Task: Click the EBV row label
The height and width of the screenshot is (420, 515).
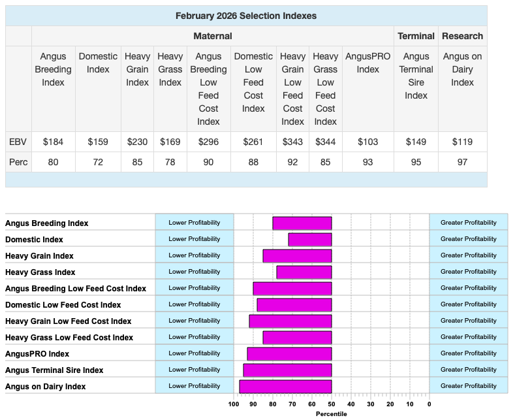Action: [x=18, y=142]
